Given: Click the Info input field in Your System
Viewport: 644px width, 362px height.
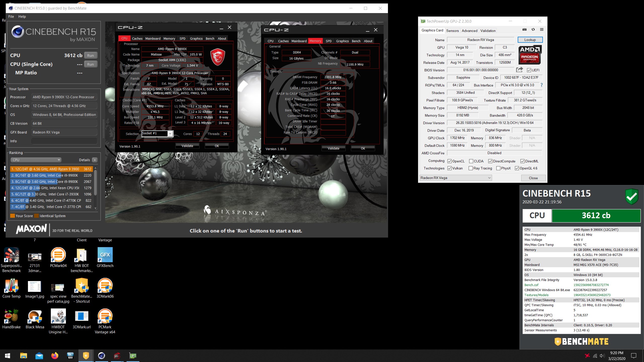Looking at the screenshot, I should tap(64, 141).
